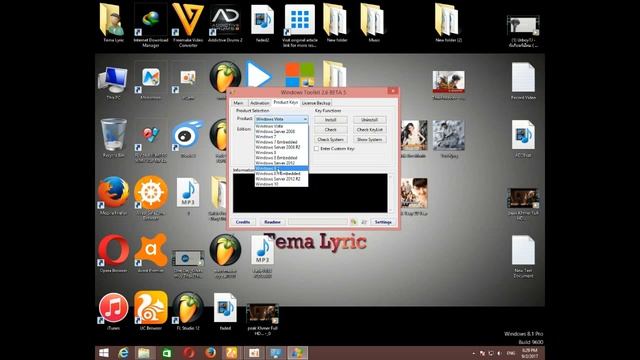Click the taskbar clock
640x360 pixels.
pyautogui.click(x=529, y=353)
